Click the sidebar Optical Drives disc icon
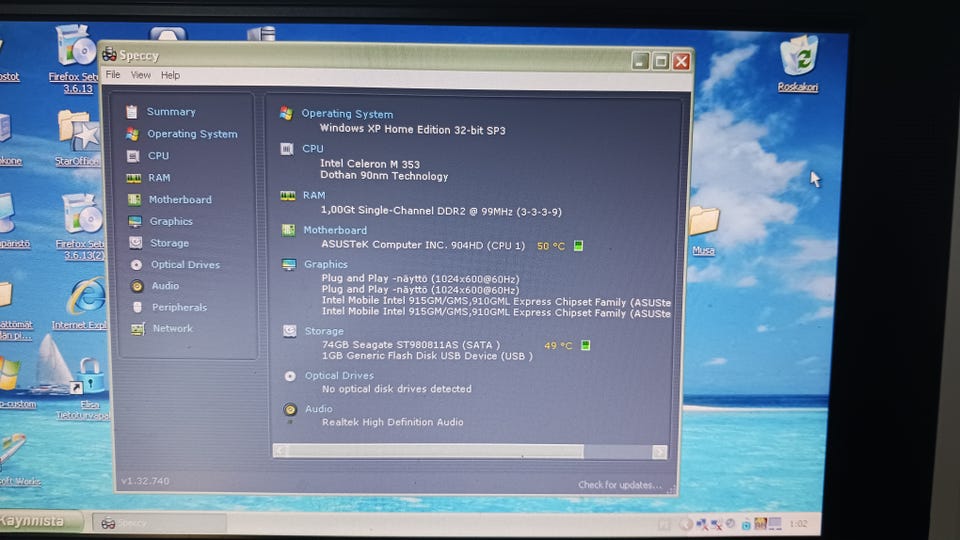This screenshot has height=540, width=960. [x=136, y=264]
